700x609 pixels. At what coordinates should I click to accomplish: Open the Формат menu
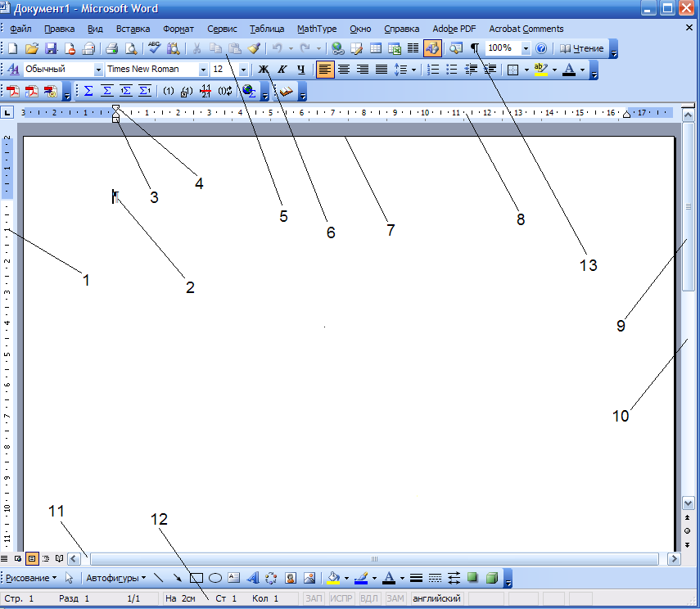point(178,29)
